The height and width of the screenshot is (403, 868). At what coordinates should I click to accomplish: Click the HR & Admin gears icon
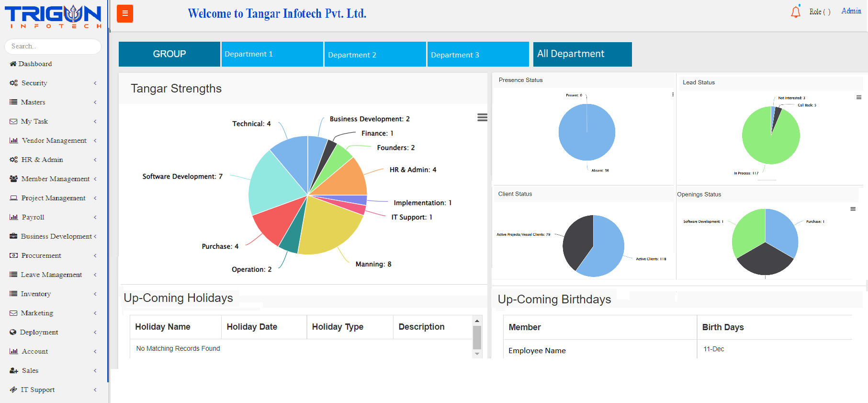(13, 160)
